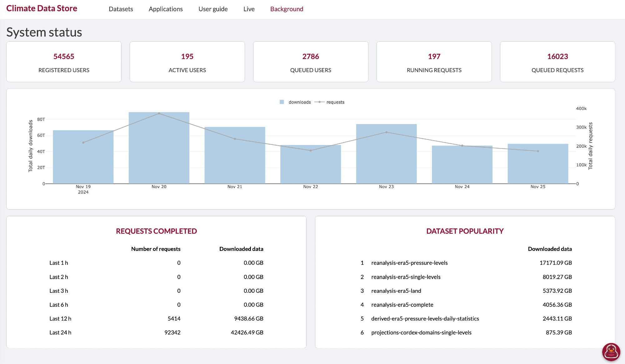This screenshot has height=364, width=625.
Task: Select the 195 active users card
Action: (187, 62)
